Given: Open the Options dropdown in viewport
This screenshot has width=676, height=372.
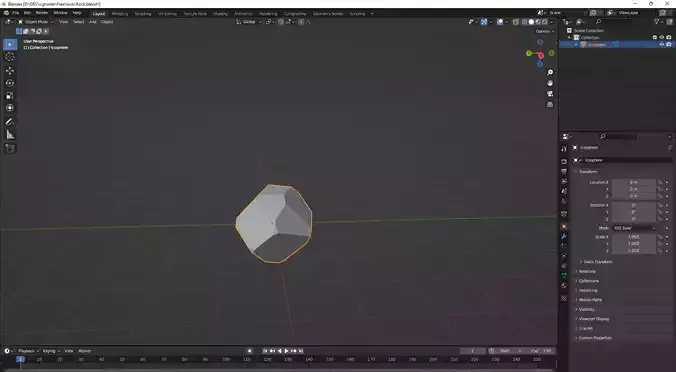Looking at the screenshot, I should point(545,31).
